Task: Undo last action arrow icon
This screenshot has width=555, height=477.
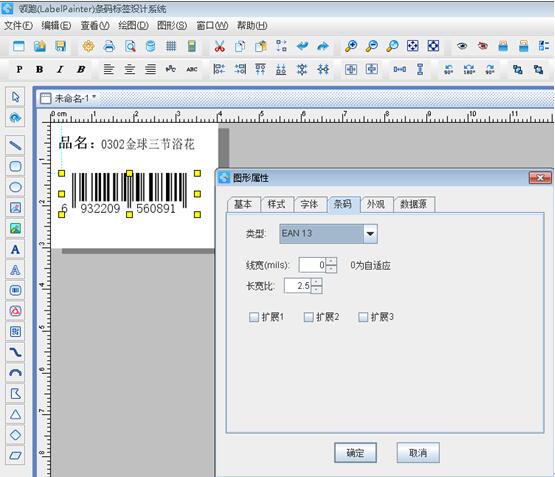Action: tap(302, 46)
